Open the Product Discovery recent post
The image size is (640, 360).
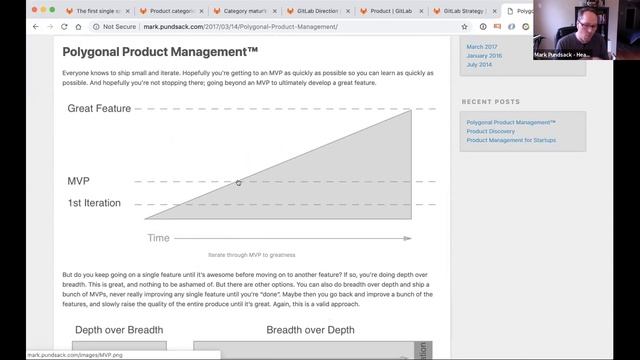[x=491, y=131]
